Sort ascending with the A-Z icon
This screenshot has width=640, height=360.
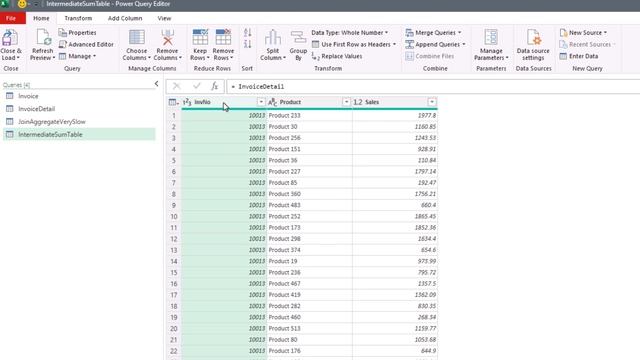(x=247, y=33)
